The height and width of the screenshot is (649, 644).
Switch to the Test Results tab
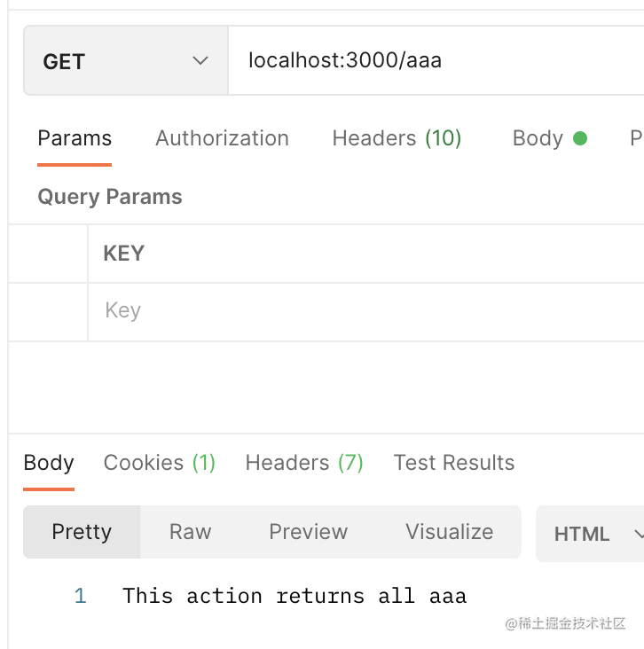pyautogui.click(x=453, y=463)
